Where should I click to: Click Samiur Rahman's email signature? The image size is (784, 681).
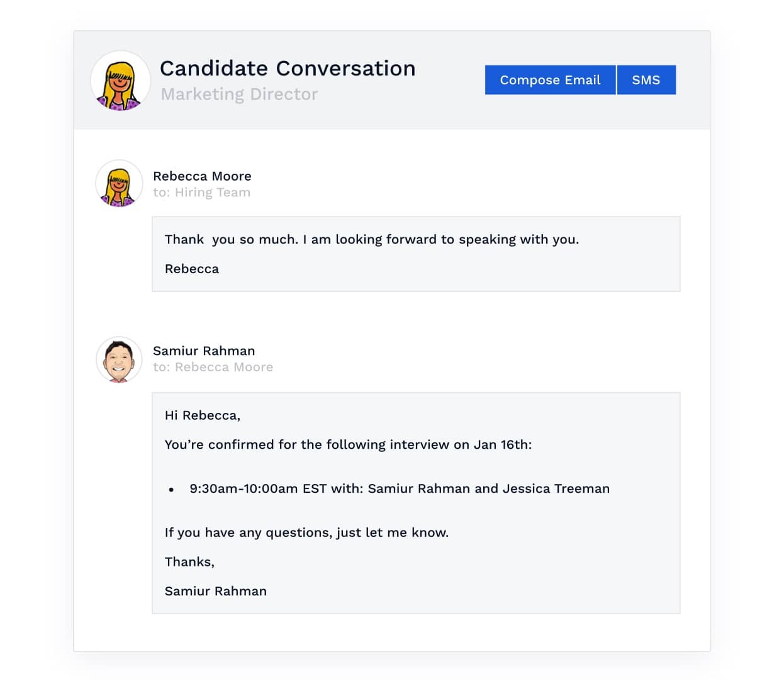216,591
